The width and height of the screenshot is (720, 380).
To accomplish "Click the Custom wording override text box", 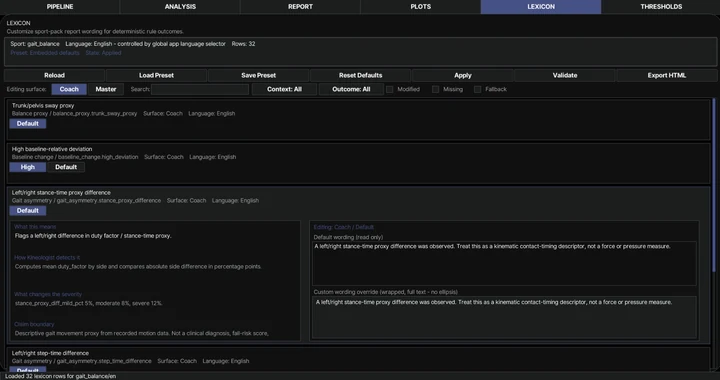I will point(504,318).
